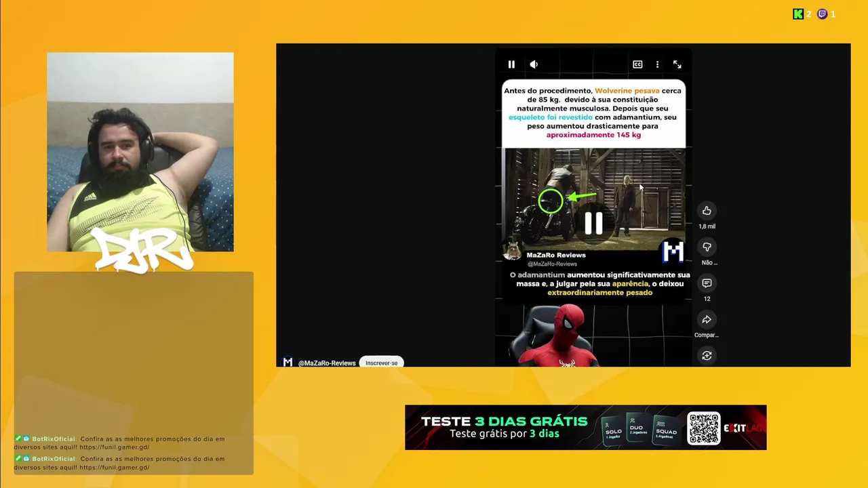Mute the video with the speaker icon

pyautogui.click(x=534, y=64)
